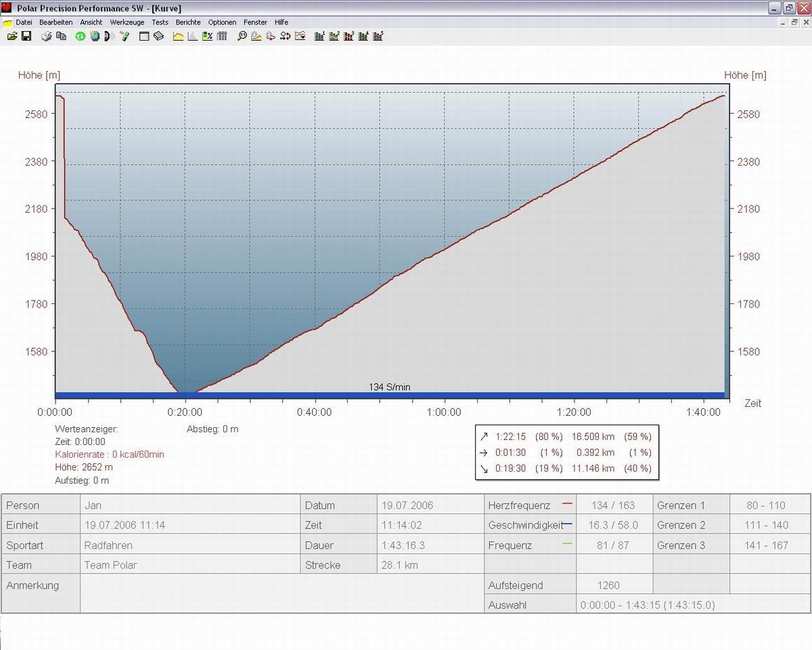
Task: Select the curve chart icon
Action: point(179,36)
